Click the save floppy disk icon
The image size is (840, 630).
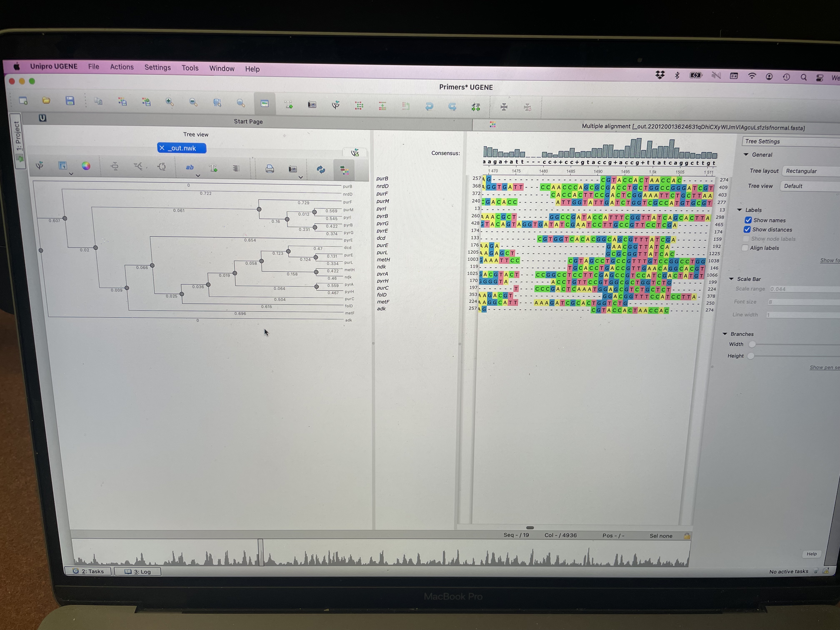point(70,101)
